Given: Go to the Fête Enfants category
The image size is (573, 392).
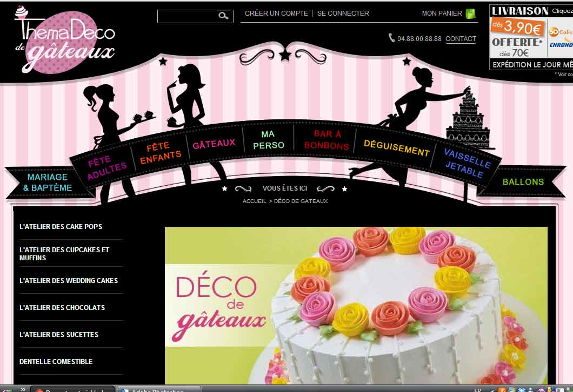Looking at the screenshot, I should coord(161,152).
